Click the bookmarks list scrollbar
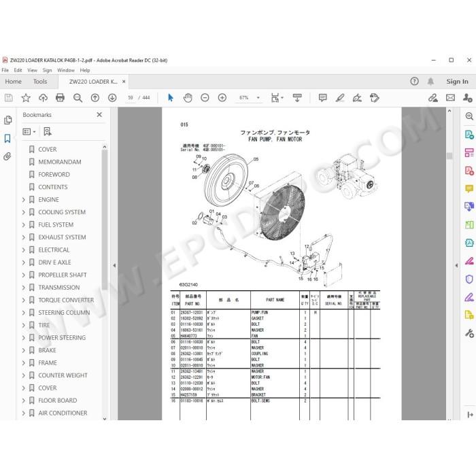Screen dimensions: 476x476 pos(105,220)
